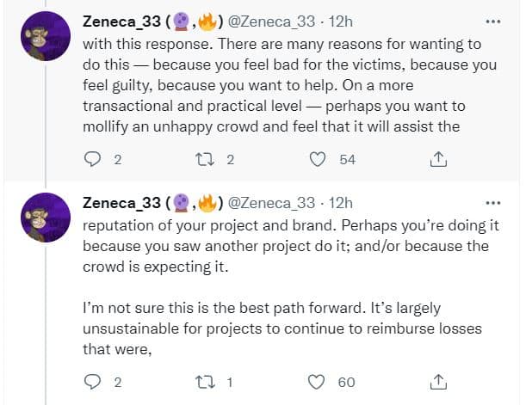Open the second tweet's profile avatar
This screenshot has width=532, height=405.
click(x=46, y=218)
